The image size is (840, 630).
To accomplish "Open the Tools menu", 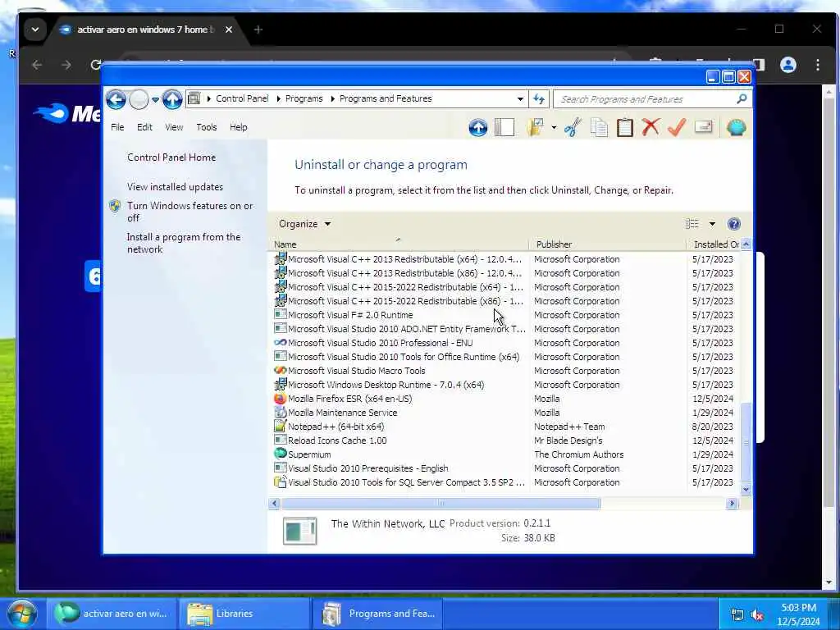I will (x=206, y=127).
